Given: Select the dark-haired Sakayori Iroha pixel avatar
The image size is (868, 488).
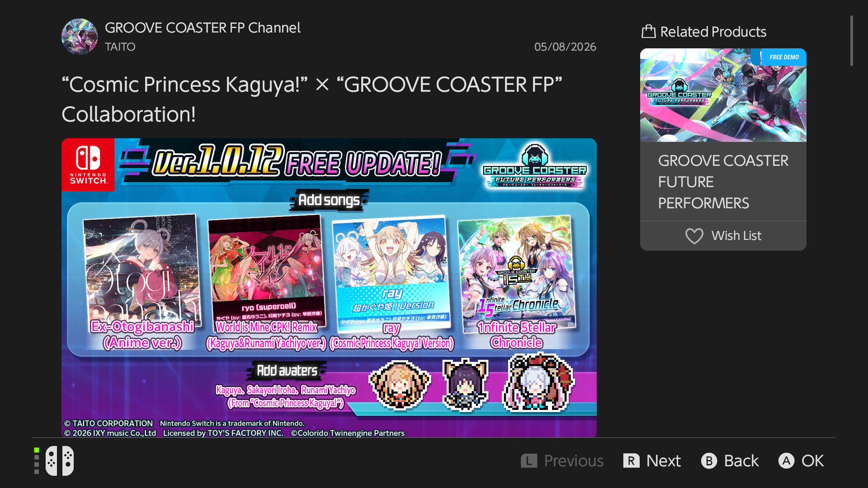Looking at the screenshot, I should [x=465, y=385].
